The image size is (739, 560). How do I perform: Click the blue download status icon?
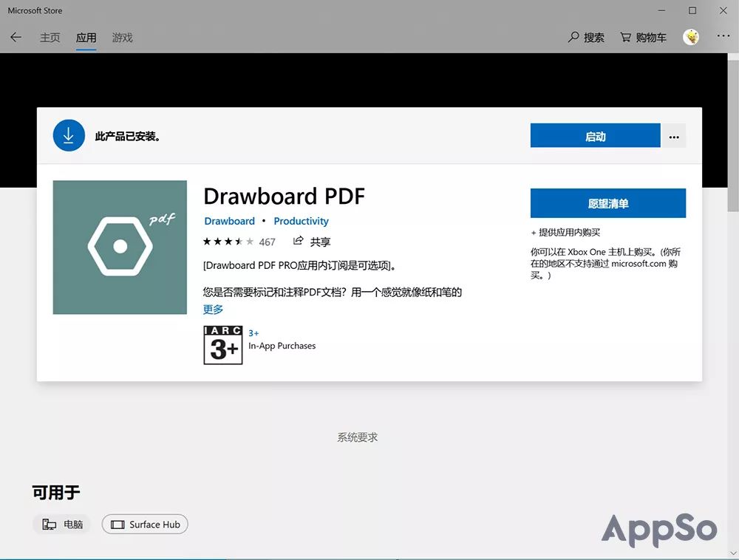(x=69, y=136)
